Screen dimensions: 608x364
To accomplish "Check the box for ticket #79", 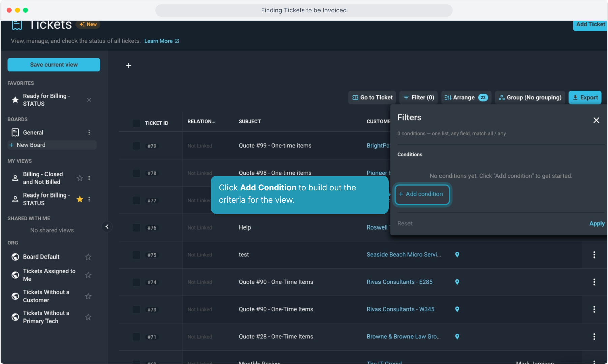I will point(136,146).
